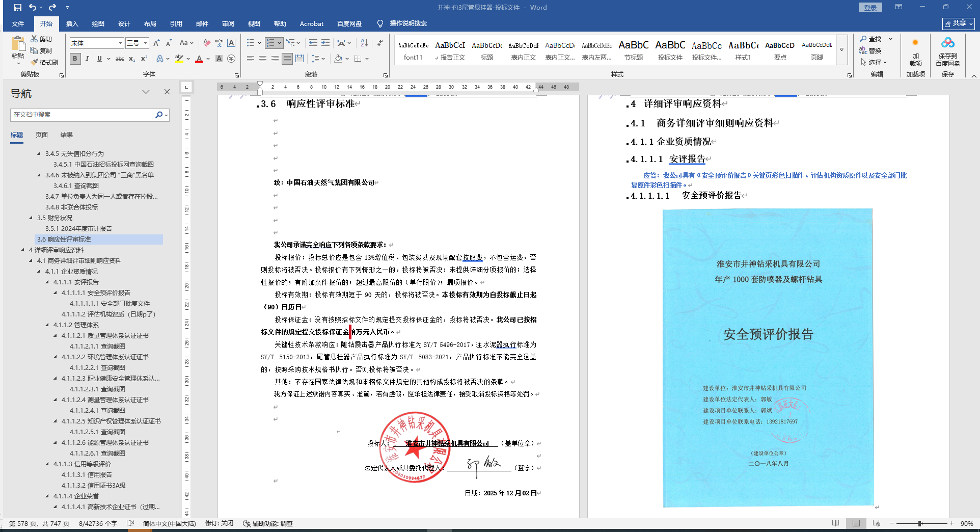Toggle character shading on the text
980x532 pixels.
[x=219, y=59]
